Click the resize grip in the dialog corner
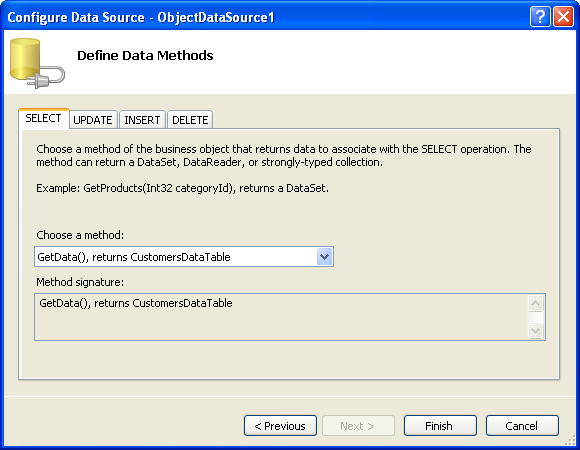This screenshot has height=450, width=580. (571, 440)
